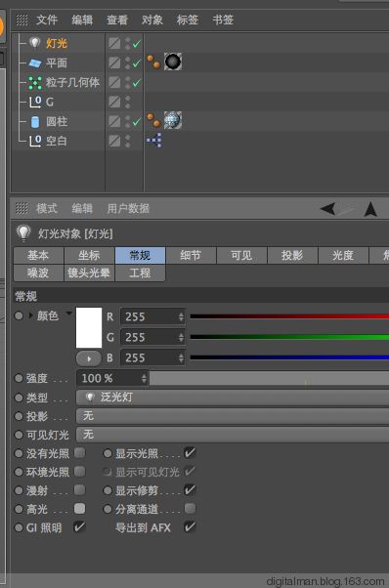Uncheck the 显示修剪 checkbox
389x588 pixels.
click(x=190, y=489)
